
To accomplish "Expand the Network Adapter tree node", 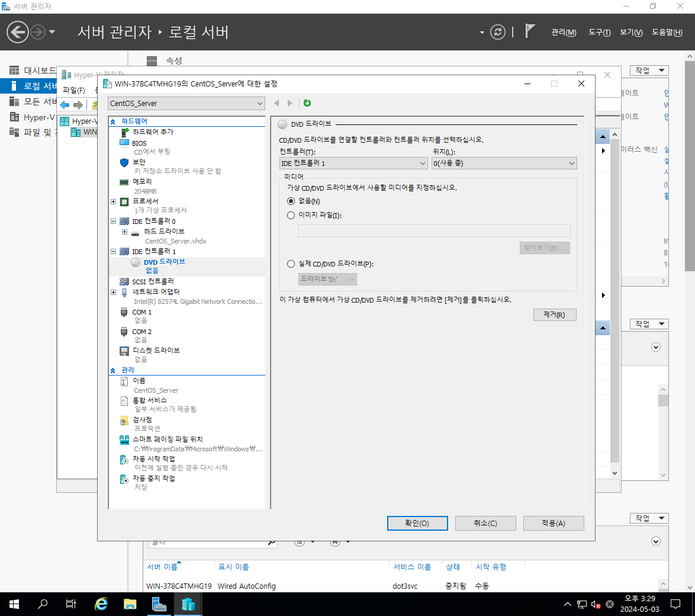I will (x=114, y=292).
